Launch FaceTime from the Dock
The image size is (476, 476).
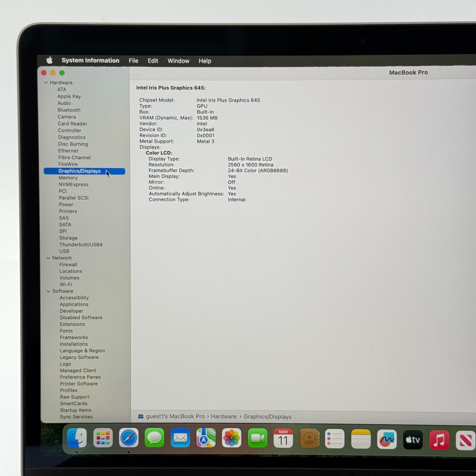coord(257,438)
